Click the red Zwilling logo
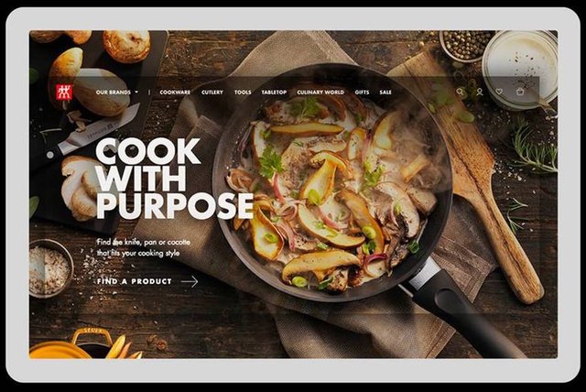Screen dimensions: 586x392 pos(63,92)
